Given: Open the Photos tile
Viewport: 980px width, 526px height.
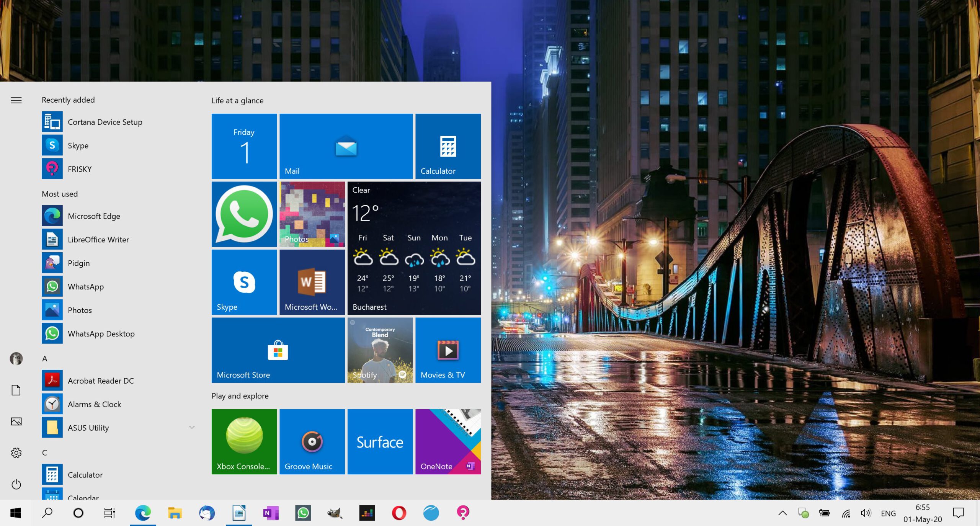Looking at the screenshot, I should [312, 214].
